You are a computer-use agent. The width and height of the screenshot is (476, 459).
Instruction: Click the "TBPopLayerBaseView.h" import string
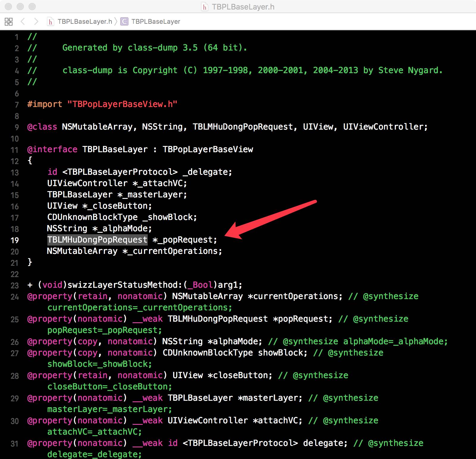[122, 104]
